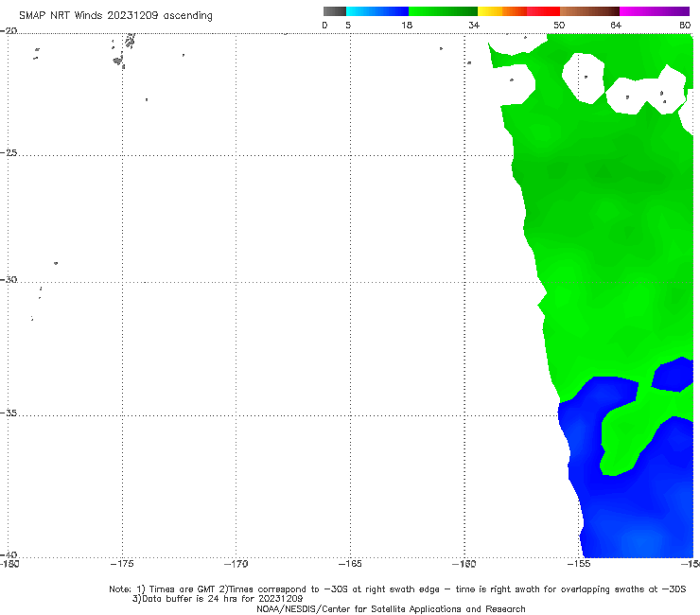Select the gray 0-5 segment of the color bar
Image resolution: width=700 pixels, height=615 pixels.
click(x=335, y=11)
